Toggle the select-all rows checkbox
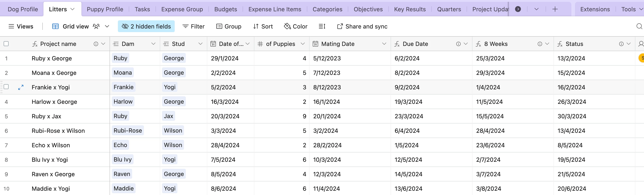Image resolution: width=644 pixels, height=195 pixels. point(6,44)
